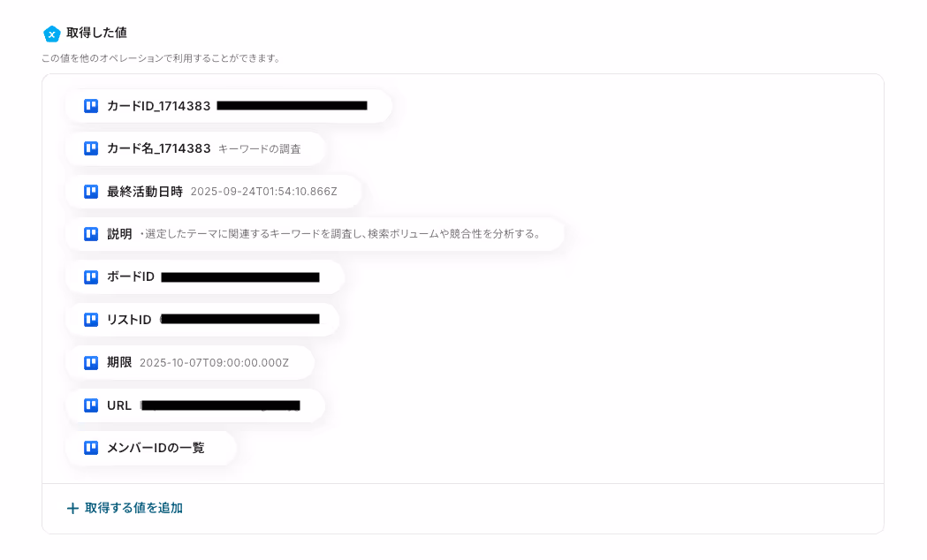Image resolution: width=927 pixels, height=560 pixels.
Task: Click the 説明 description text value
Action: [340, 234]
